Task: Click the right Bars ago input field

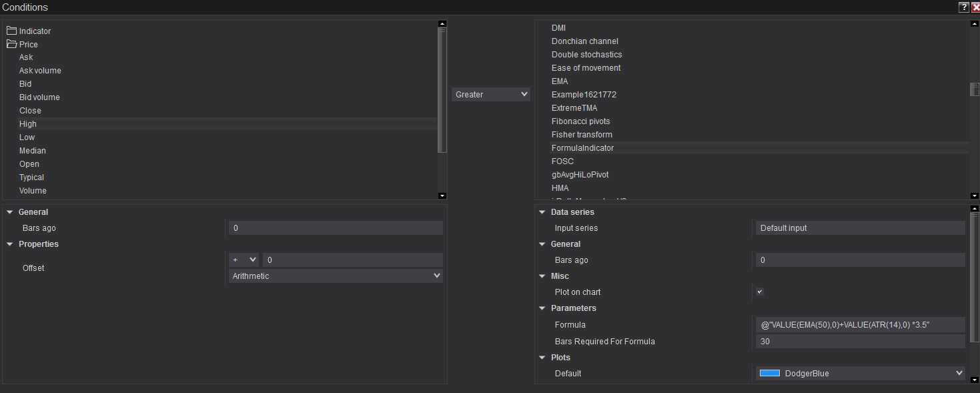Action: [x=861, y=260]
